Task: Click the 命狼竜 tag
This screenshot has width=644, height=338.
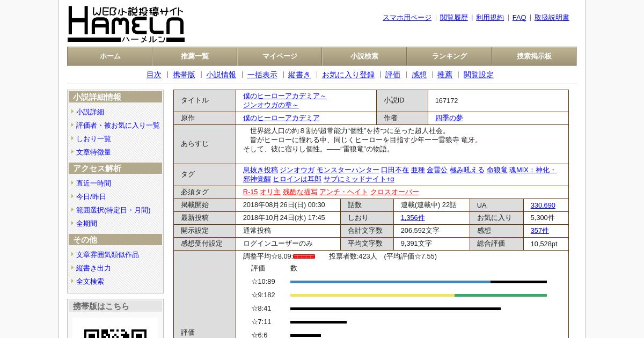Action: [497, 170]
